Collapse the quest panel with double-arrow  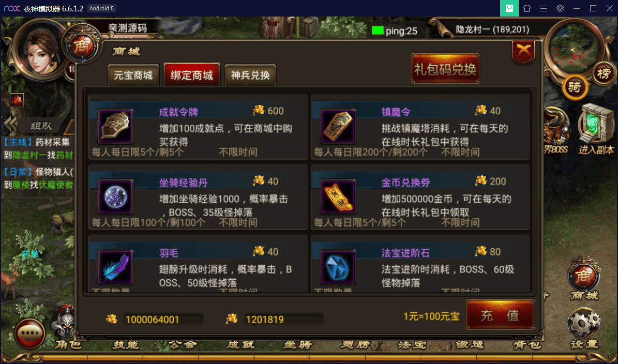pos(11,125)
